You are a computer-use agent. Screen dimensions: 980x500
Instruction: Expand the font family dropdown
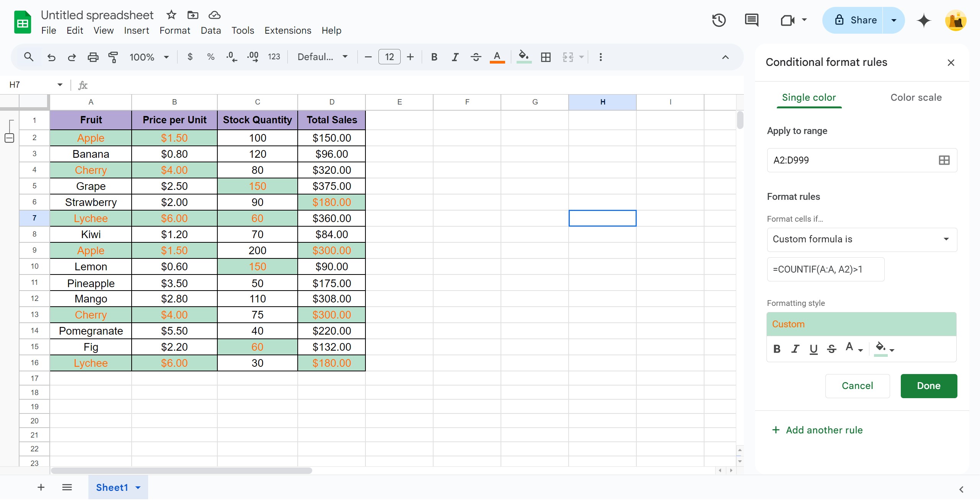(323, 57)
